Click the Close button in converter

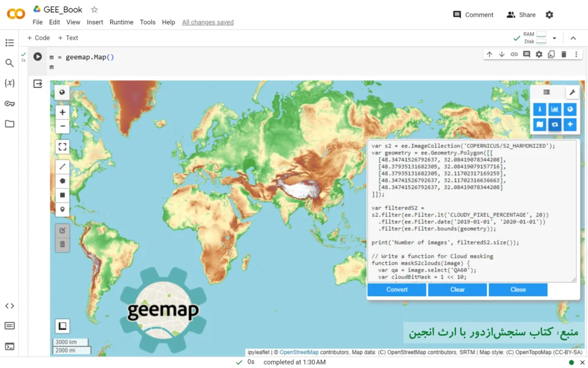point(518,290)
